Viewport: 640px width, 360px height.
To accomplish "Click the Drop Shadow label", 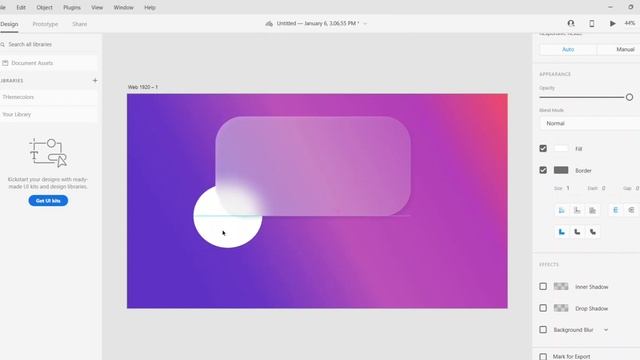I will [591, 309].
